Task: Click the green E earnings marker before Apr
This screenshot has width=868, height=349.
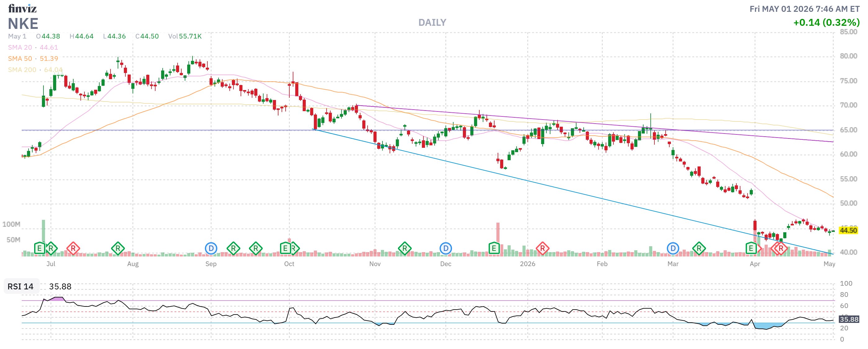Action: point(751,249)
